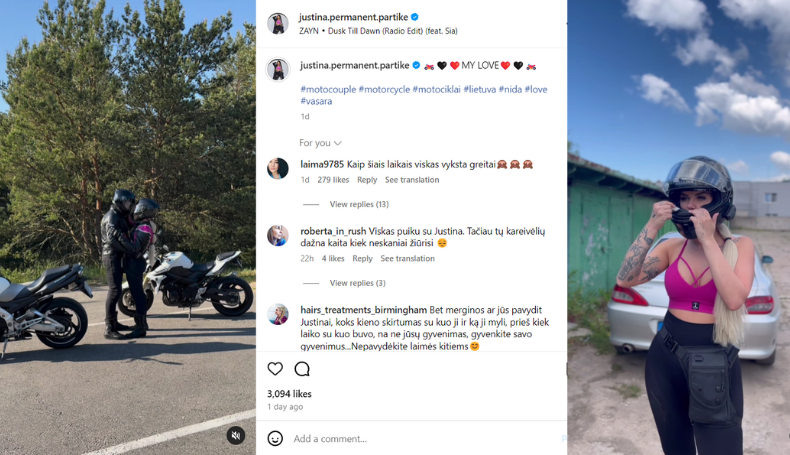Expand View replies (13)
Screen dimensions: 790x455
click(359, 204)
